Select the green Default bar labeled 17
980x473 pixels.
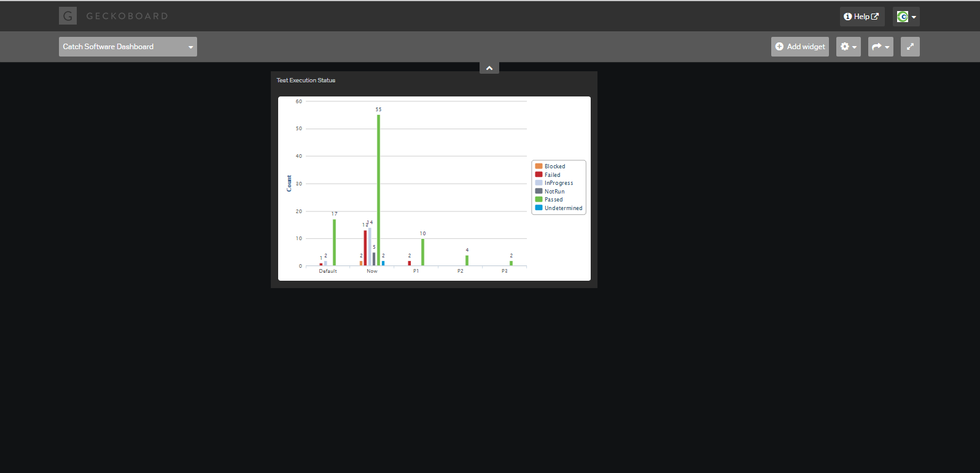click(334, 243)
